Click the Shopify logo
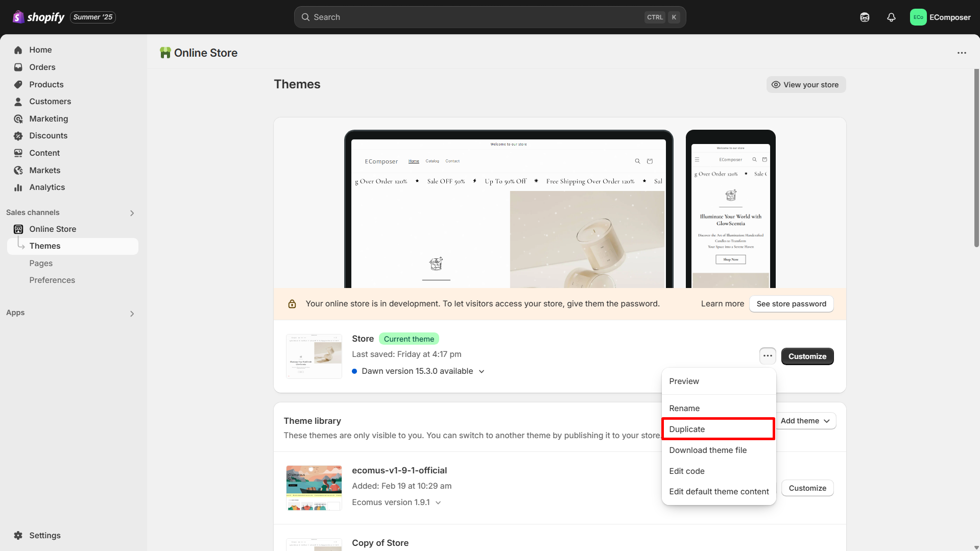Screen dimensions: 980x551 click(38, 17)
